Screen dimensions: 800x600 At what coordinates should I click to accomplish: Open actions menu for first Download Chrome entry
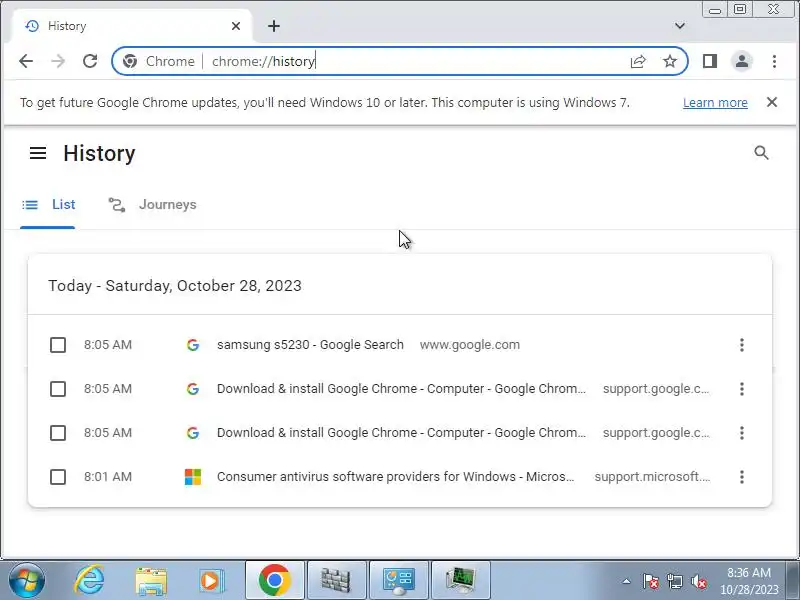(x=742, y=389)
